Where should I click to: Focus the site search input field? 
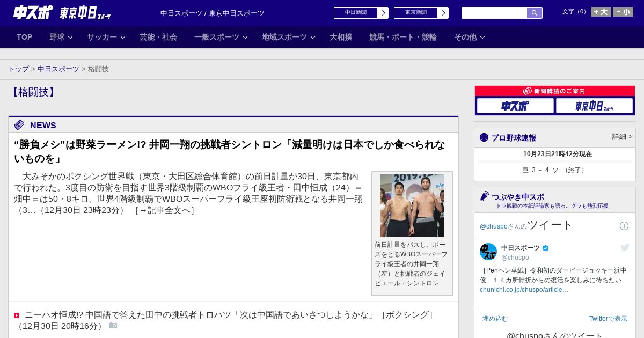[x=494, y=13]
